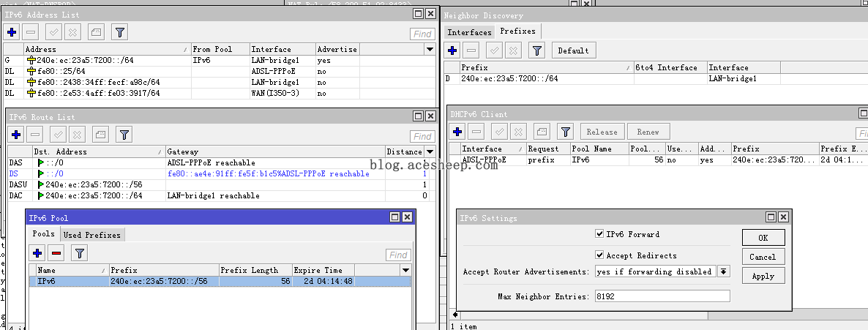Open filter funnel in IPv6 Pool window
The width and height of the screenshot is (868, 330).
coord(80,254)
